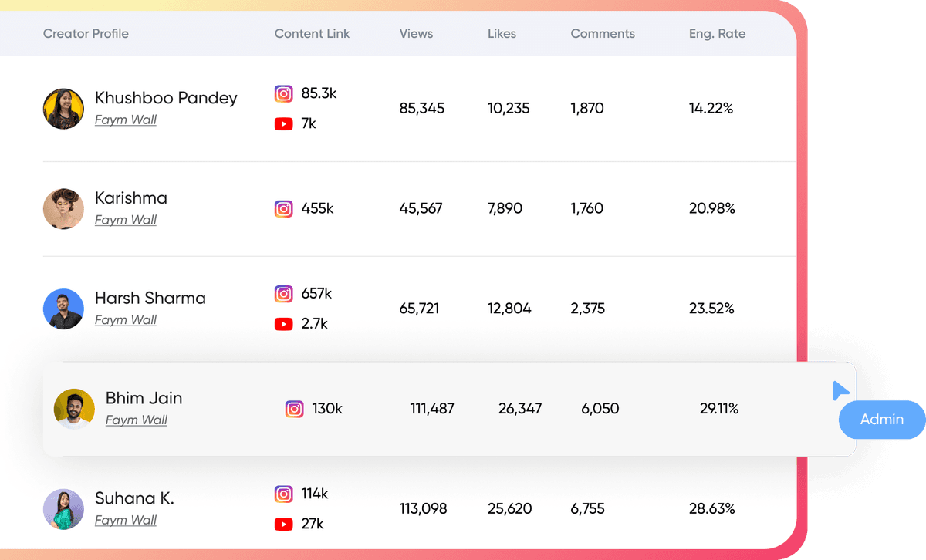
Task: Click likes value 12,804
Action: coord(509,309)
